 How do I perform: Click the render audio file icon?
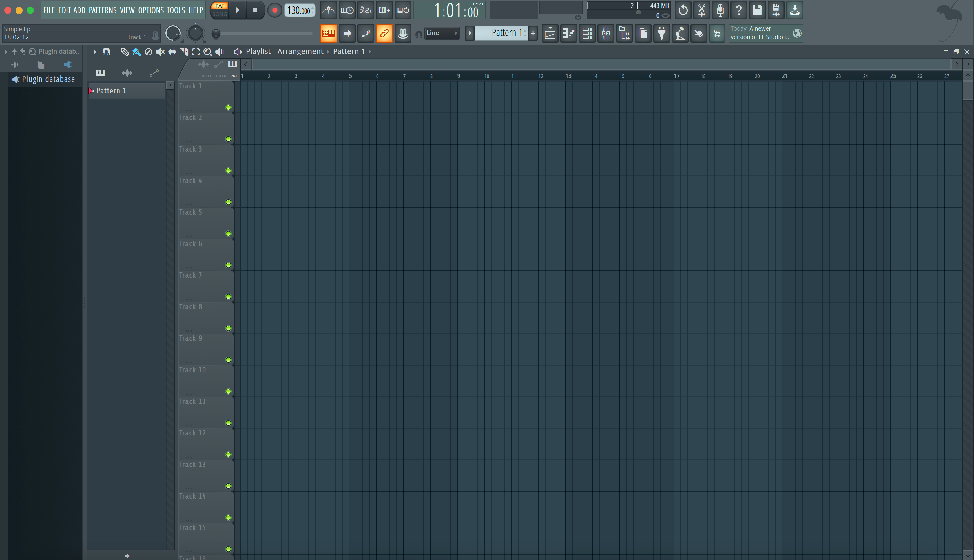[776, 10]
